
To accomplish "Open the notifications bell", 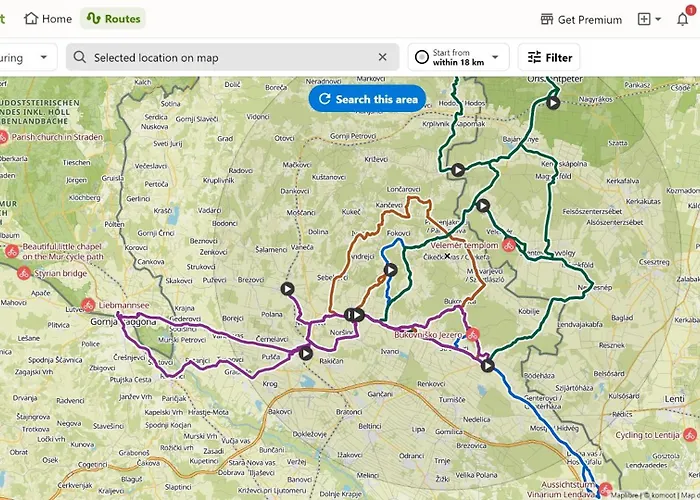I will (x=683, y=19).
